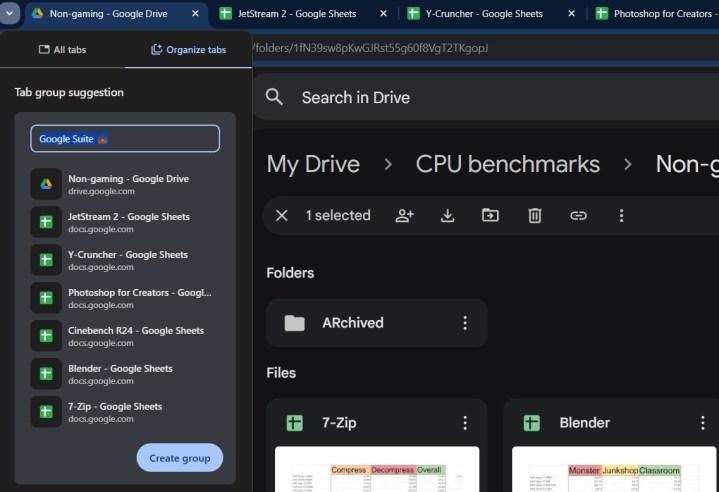Click the Download icon in selection toolbar
The height and width of the screenshot is (492, 719).
pyautogui.click(x=448, y=215)
